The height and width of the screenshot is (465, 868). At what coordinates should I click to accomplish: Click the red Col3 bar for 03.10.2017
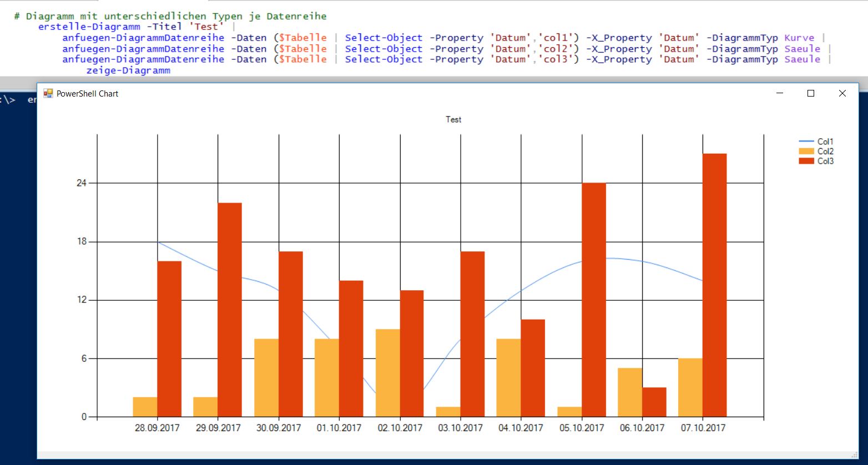[x=472, y=334]
